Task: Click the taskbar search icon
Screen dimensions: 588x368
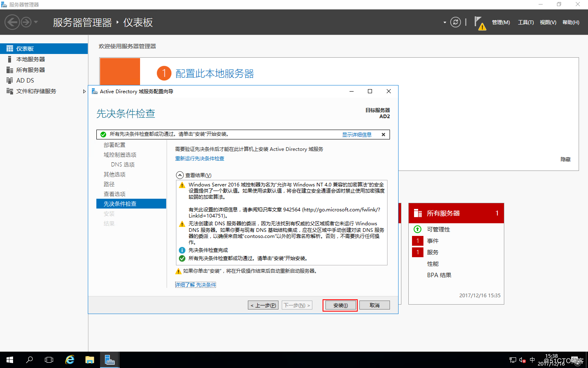Action: pyautogui.click(x=29, y=360)
